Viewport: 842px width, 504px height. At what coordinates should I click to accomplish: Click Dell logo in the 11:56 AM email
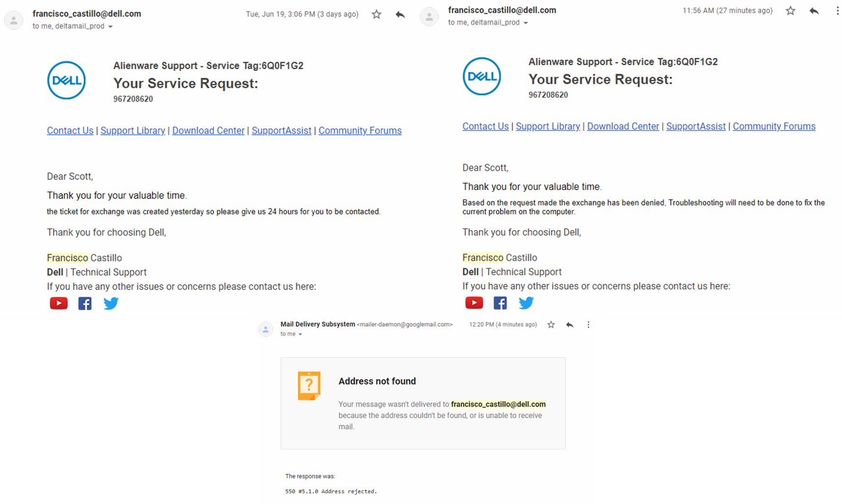[482, 76]
